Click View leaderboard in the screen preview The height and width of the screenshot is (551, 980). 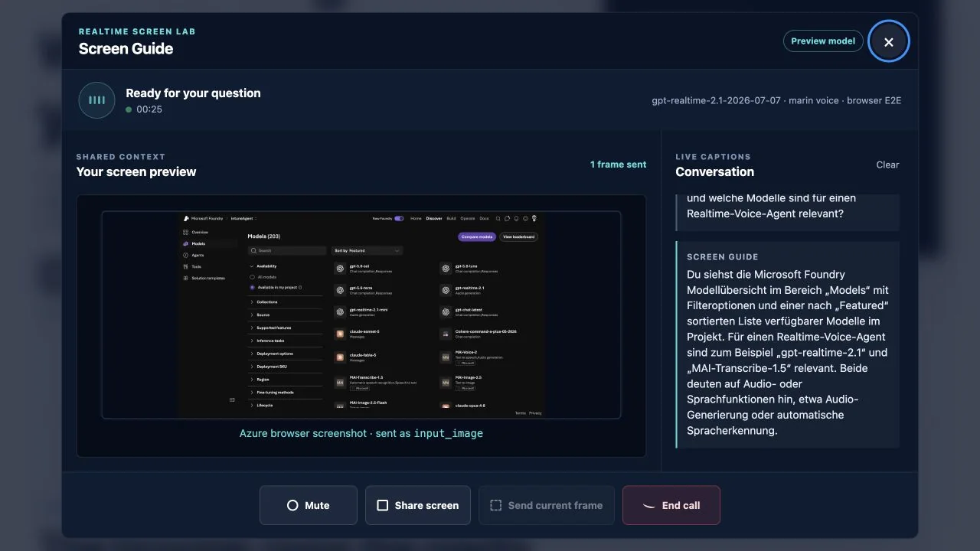519,237
